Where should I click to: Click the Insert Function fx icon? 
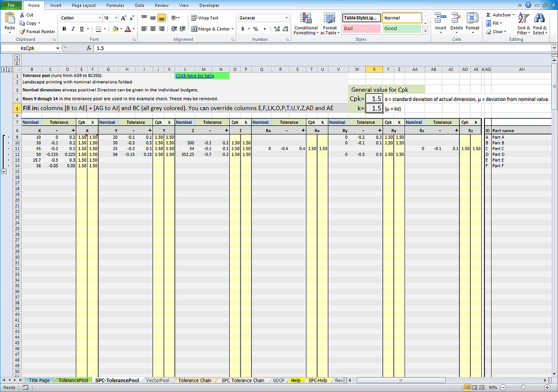[x=89, y=48]
